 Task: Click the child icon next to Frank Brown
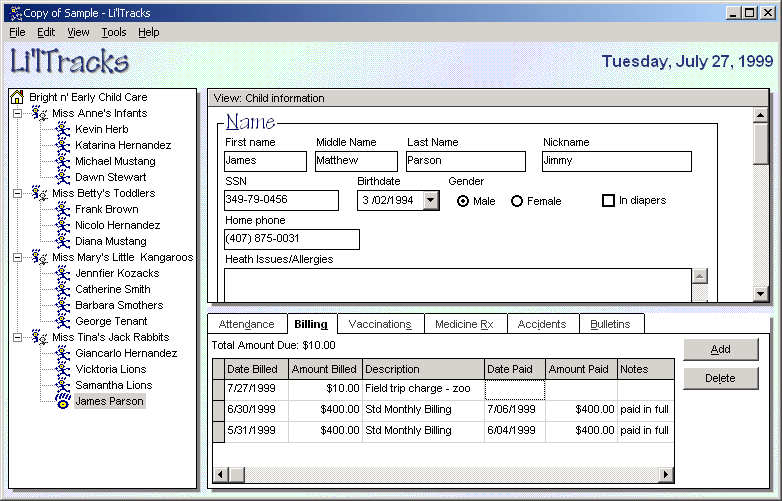pyautogui.click(x=63, y=209)
